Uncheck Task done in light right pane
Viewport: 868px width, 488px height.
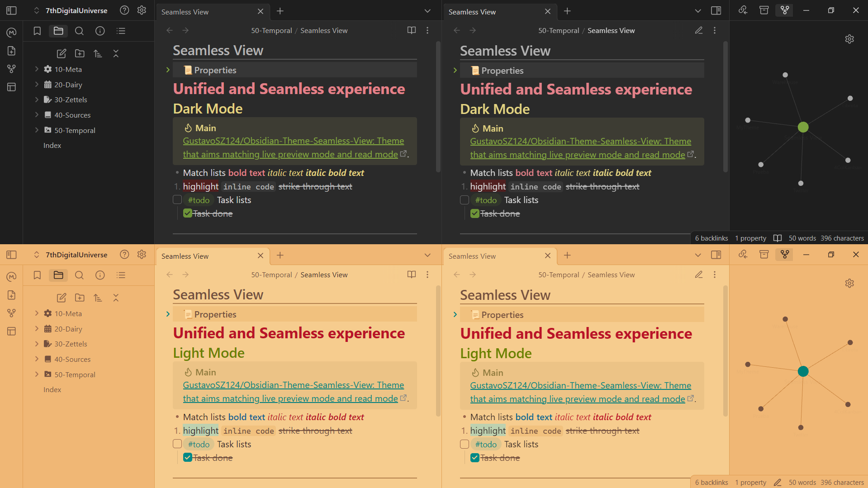pos(475,457)
